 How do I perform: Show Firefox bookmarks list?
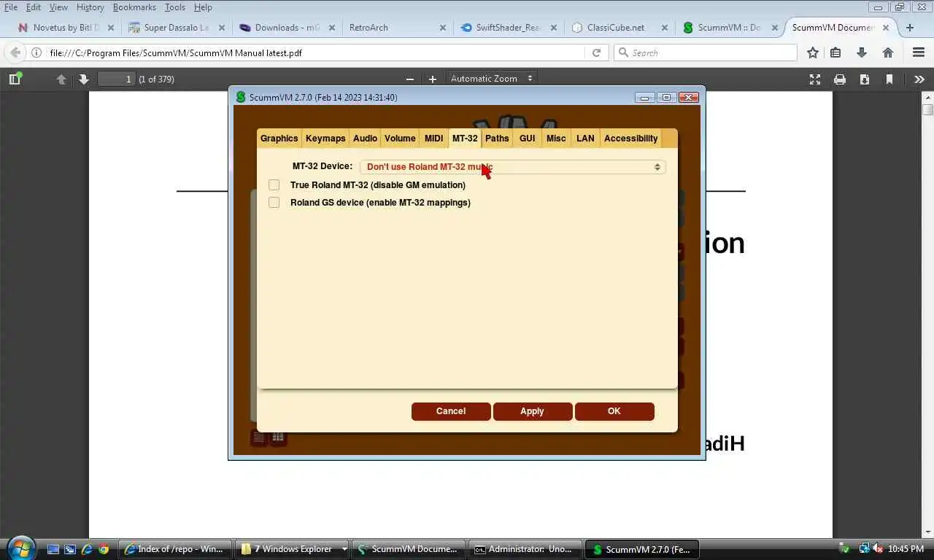click(836, 52)
